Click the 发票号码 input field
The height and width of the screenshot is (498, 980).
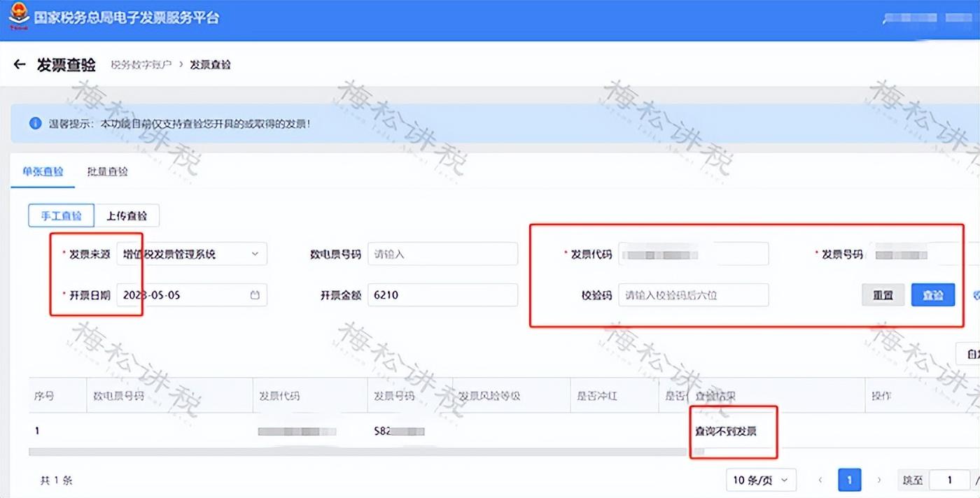click(x=924, y=254)
